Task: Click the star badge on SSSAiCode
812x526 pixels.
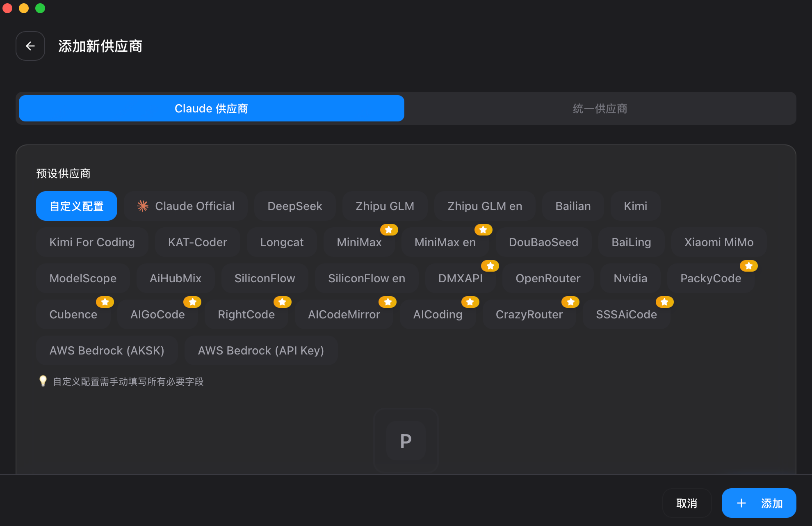Action: [x=664, y=302]
